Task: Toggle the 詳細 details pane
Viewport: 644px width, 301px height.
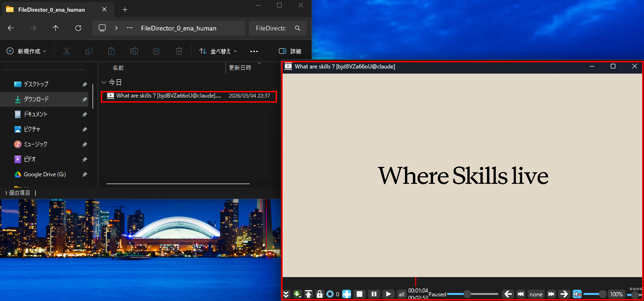Action: [290, 51]
